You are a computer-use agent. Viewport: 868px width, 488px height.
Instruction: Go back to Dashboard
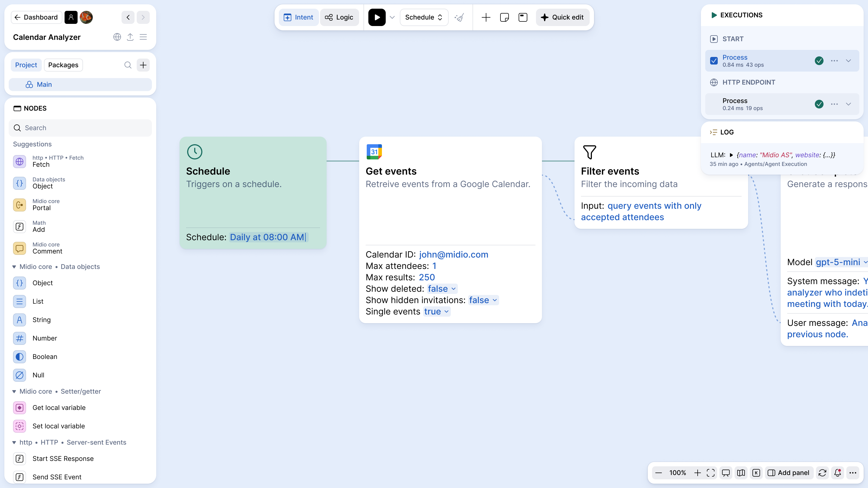click(36, 17)
